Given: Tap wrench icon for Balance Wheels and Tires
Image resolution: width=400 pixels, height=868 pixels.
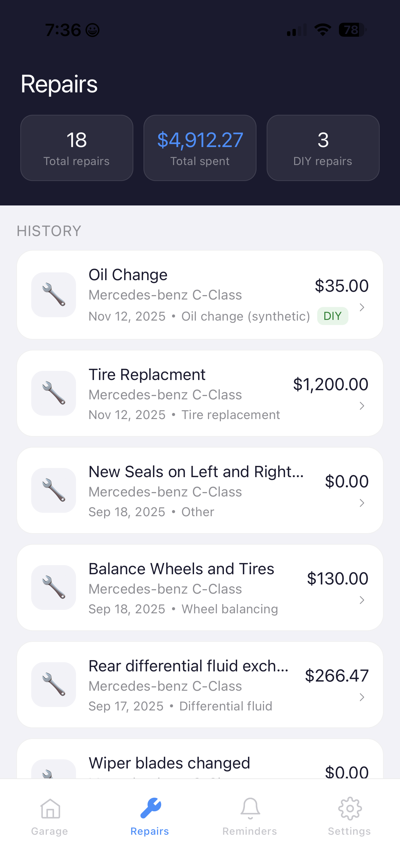Looking at the screenshot, I should point(54,587).
